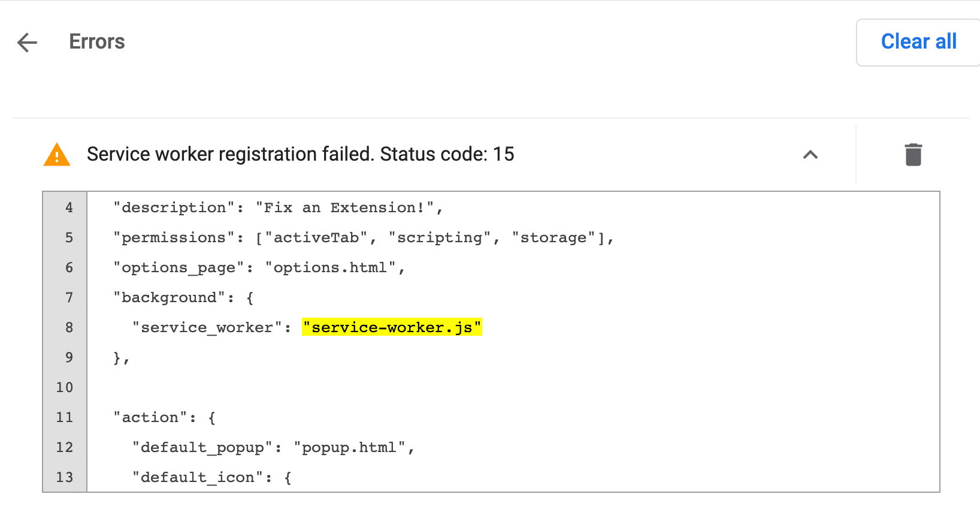Viewport: 980px width, 512px height.
Task: Collapse the error details with the chevron
Action: [x=810, y=155]
